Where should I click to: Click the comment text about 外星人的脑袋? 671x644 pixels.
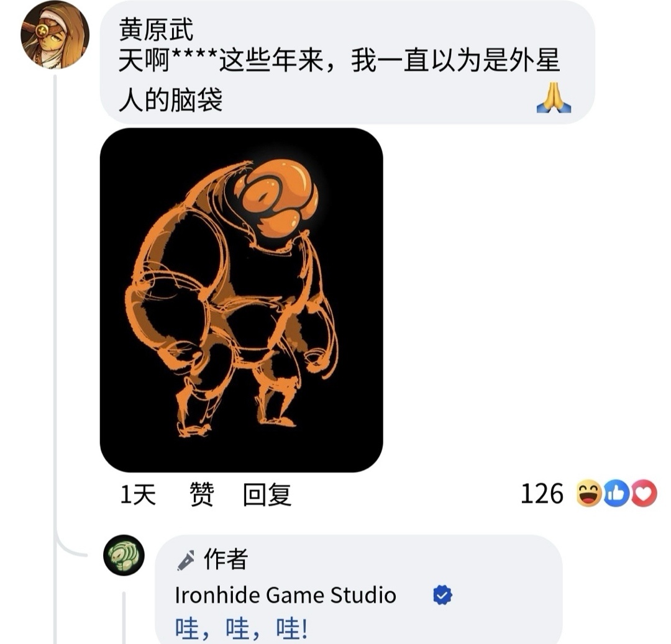[339, 80]
